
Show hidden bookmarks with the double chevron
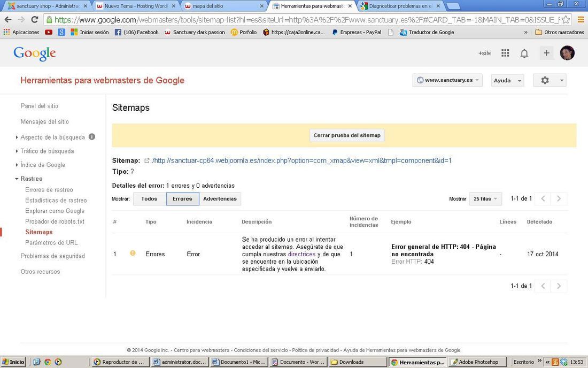pos(526,32)
